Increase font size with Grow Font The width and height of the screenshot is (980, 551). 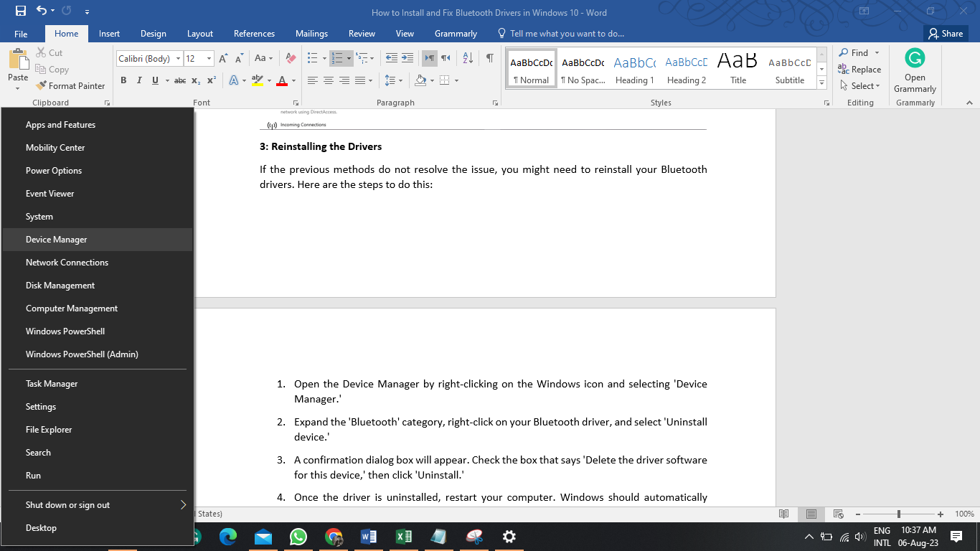tap(223, 58)
